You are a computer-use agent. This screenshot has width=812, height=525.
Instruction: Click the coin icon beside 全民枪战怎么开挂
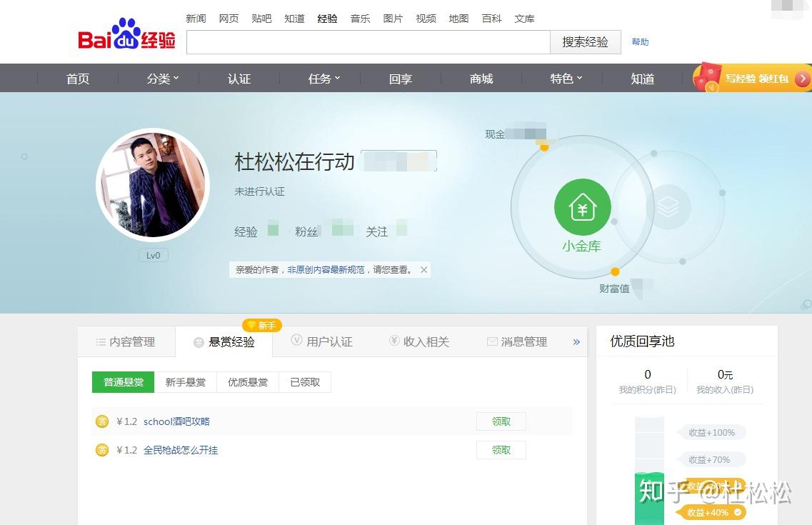[x=103, y=450]
